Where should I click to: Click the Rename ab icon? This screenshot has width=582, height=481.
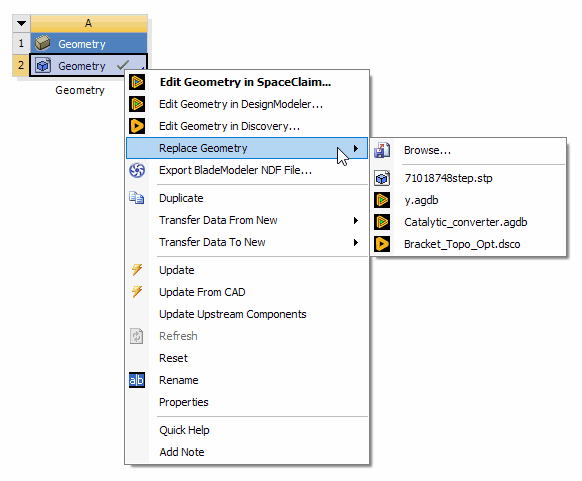click(x=137, y=380)
